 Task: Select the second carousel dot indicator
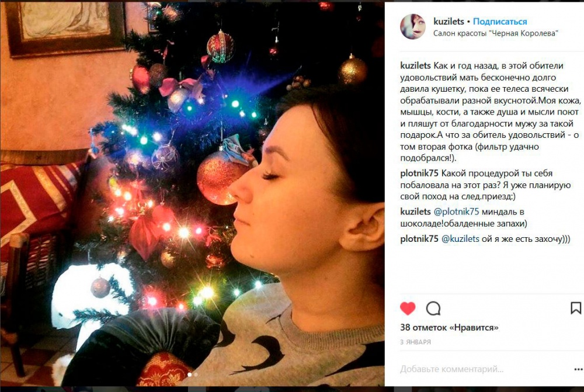tap(196, 374)
